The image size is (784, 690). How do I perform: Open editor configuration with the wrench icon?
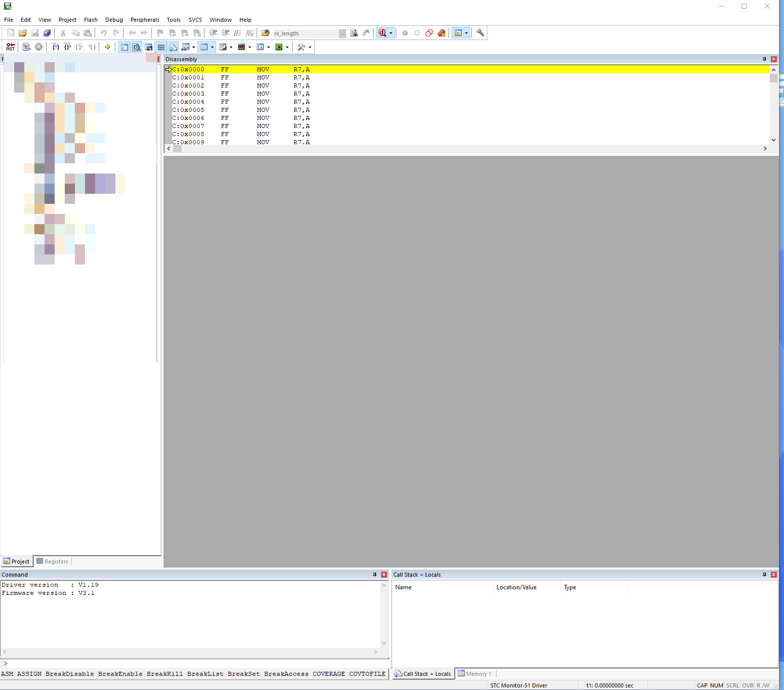[x=480, y=32]
